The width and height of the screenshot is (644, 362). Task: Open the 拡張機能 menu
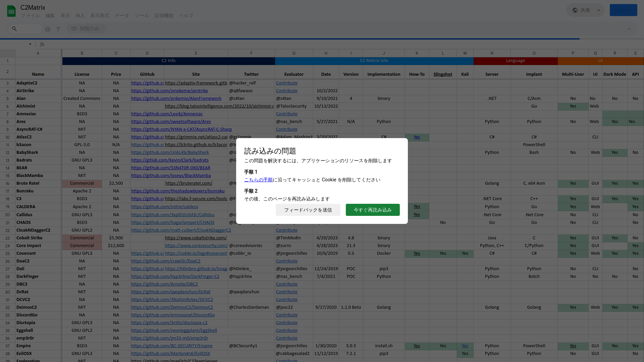pos(164,16)
